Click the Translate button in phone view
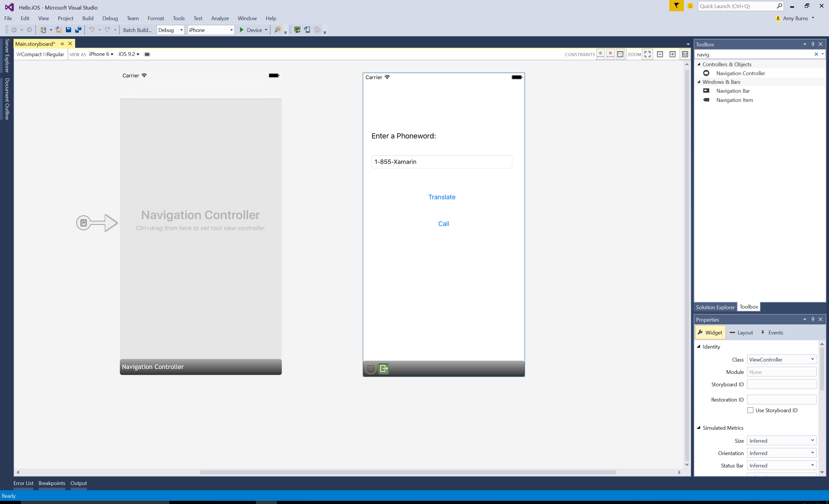The width and height of the screenshot is (829, 504). click(442, 197)
